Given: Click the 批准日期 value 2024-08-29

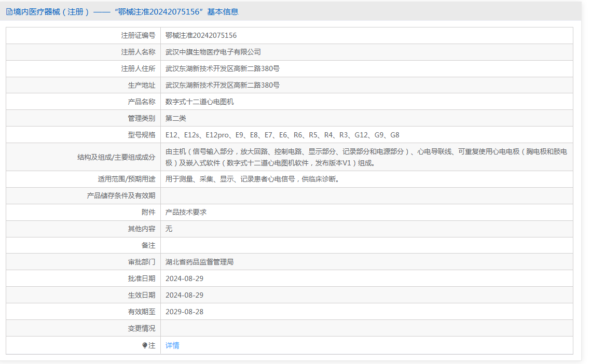Looking at the screenshot, I should click(184, 278).
